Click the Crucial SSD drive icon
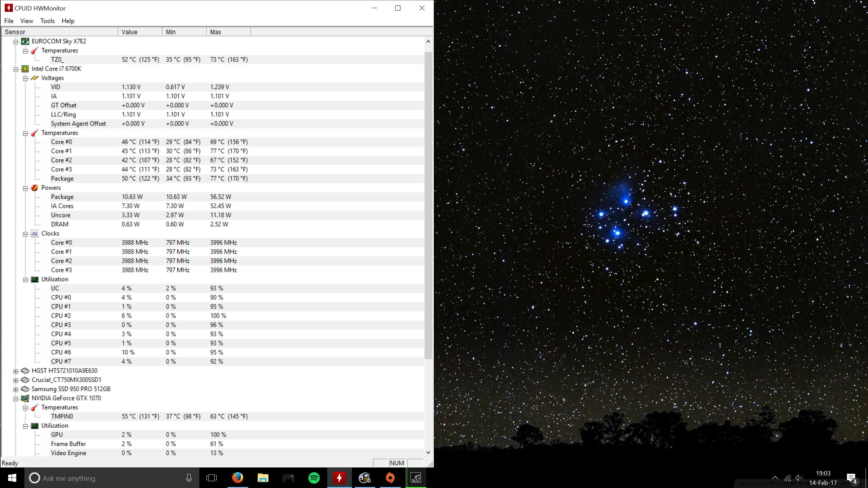The height and width of the screenshot is (488, 868). point(25,380)
